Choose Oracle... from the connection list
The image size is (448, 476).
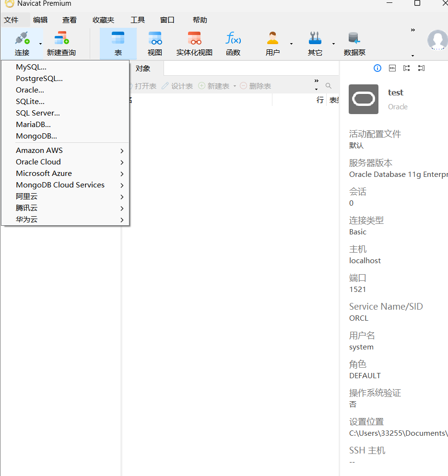tap(65, 90)
